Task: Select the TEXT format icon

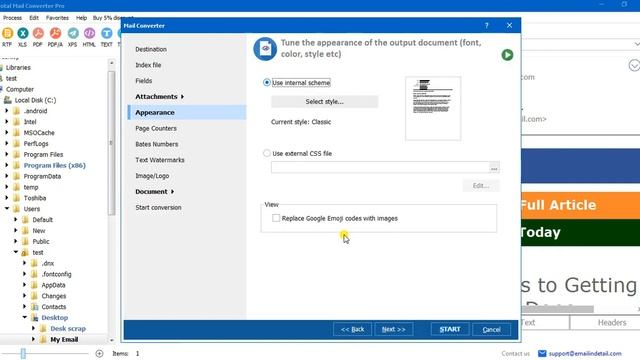Action: coord(107,33)
